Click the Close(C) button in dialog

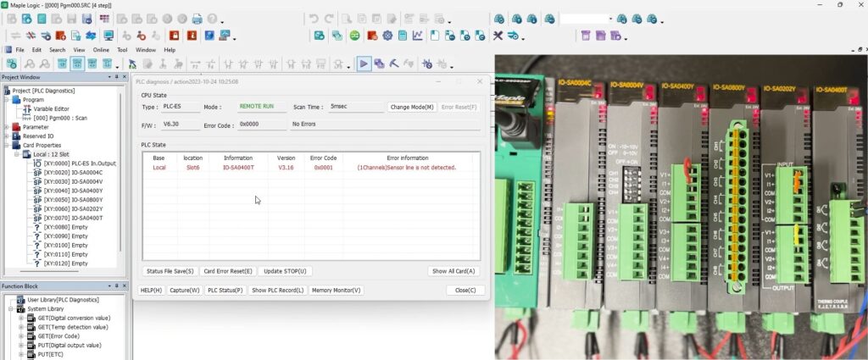pyautogui.click(x=465, y=291)
